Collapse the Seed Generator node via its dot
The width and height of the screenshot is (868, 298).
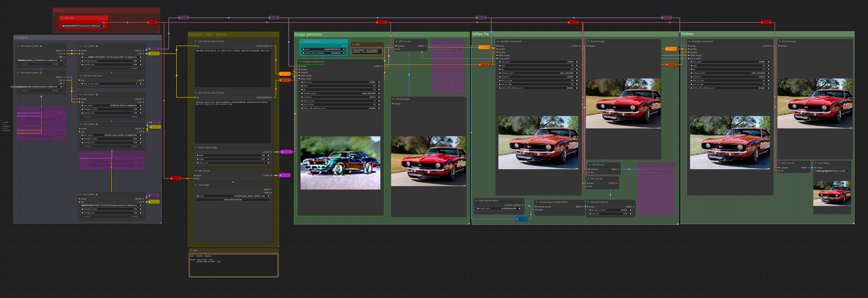tap(302, 42)
